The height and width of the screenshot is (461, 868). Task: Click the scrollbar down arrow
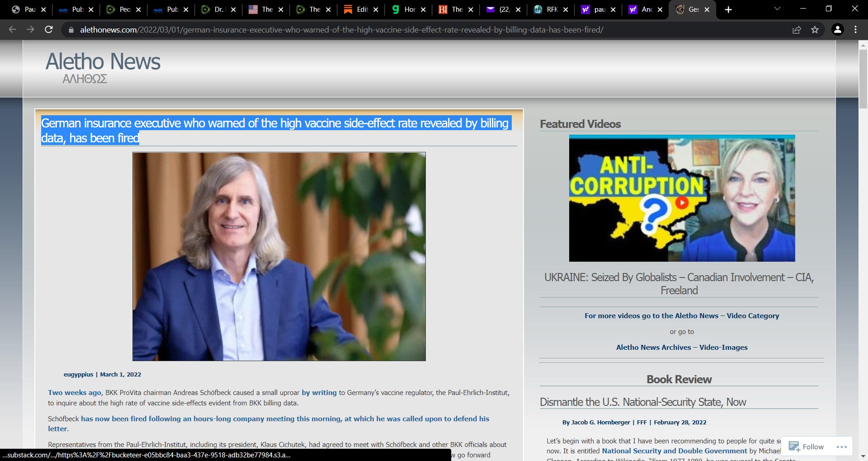point(863,456)
